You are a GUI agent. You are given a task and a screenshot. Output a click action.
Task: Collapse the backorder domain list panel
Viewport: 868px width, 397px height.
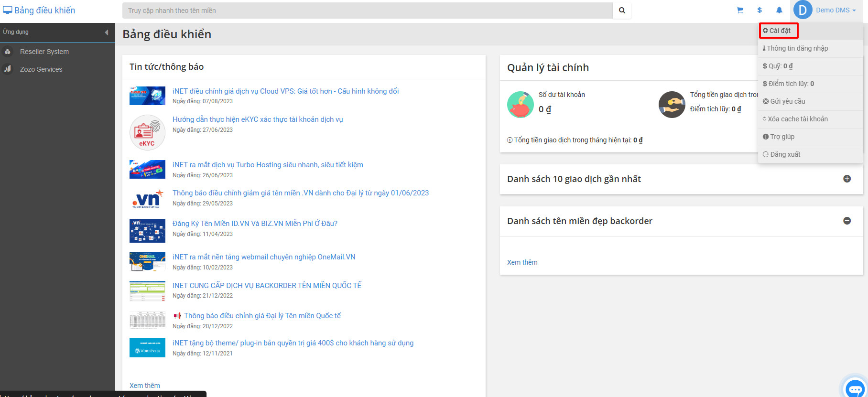846,221
